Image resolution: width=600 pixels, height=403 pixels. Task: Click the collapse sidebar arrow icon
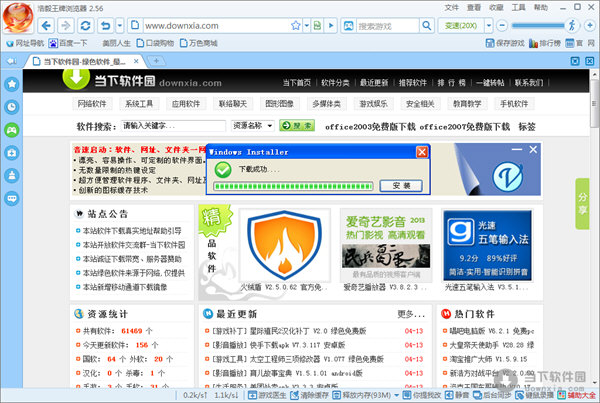12,61
